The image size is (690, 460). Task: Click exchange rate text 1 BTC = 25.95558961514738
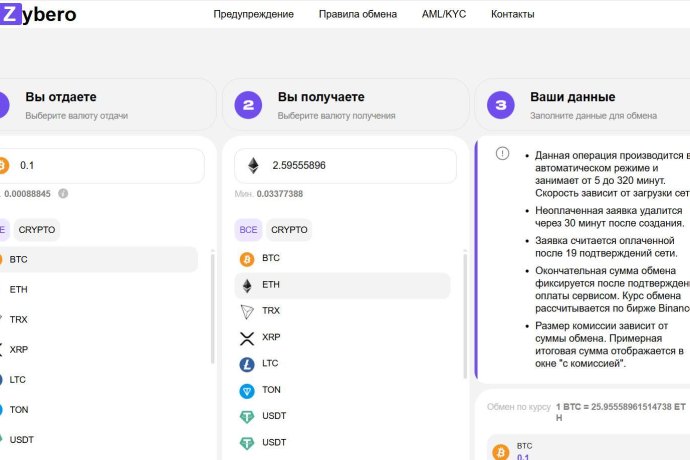(621, 412)
